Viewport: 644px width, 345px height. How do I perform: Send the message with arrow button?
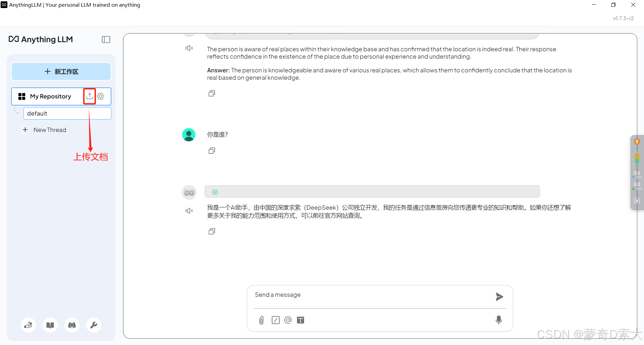click(x=499, y=297)
